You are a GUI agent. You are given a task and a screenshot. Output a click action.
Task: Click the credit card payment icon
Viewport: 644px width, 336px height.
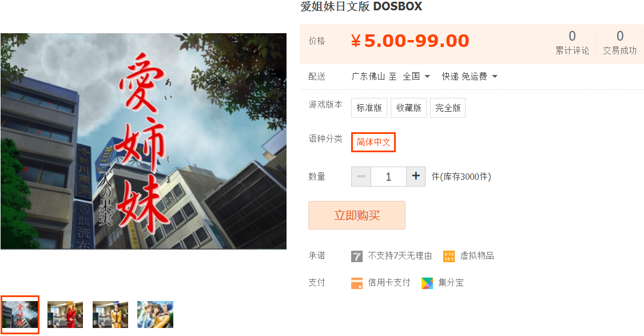(x=357, y=283)
